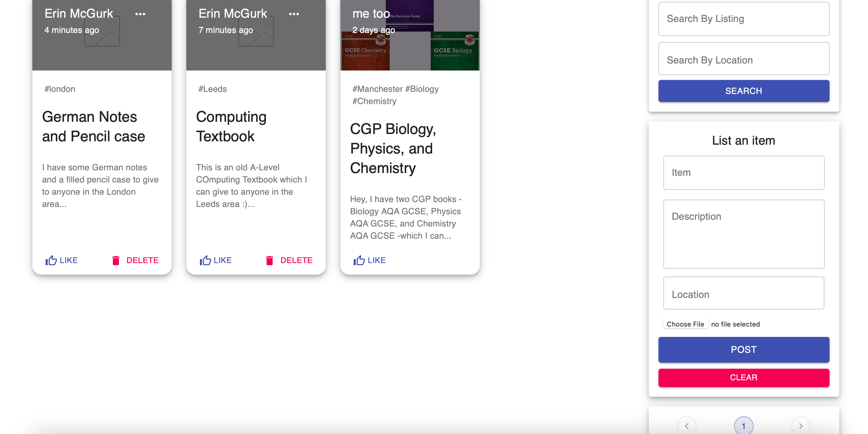Delete the German Notes and Pencil case listing

pyautogui.click(x=135, y=260)
